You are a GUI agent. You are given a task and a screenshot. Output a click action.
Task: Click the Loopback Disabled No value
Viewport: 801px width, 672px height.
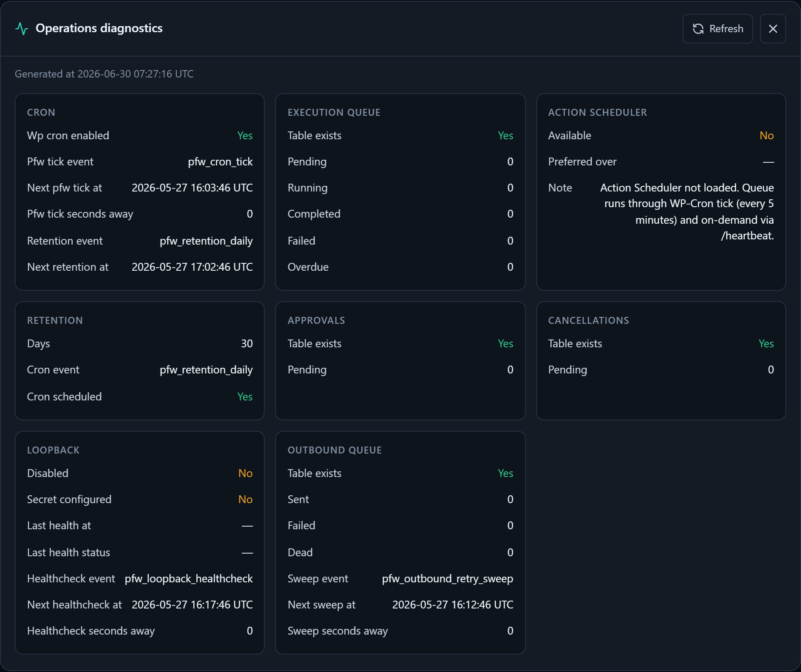(246, 474)
